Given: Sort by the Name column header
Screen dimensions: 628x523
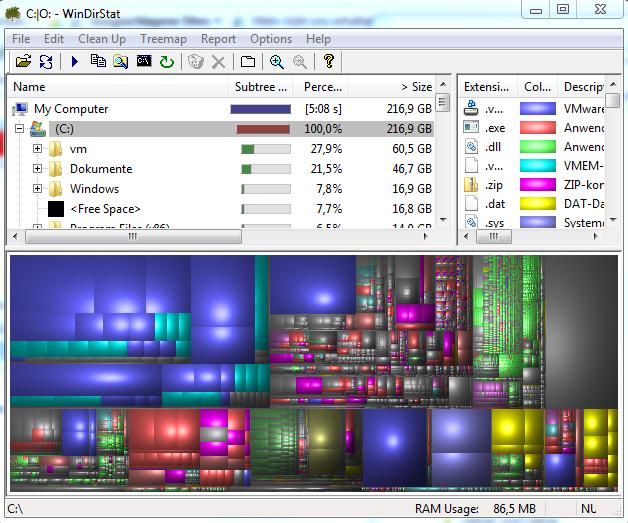Looking at the screenshot, I should (x=118, y=86).
